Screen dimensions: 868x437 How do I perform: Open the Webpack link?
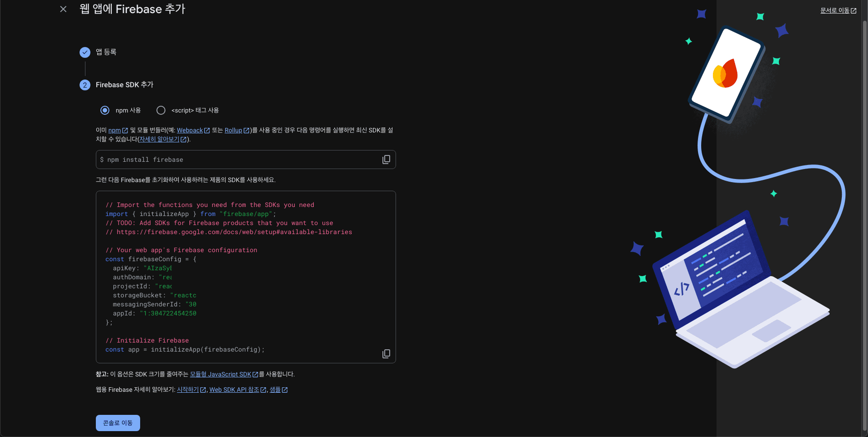point(190,130)
